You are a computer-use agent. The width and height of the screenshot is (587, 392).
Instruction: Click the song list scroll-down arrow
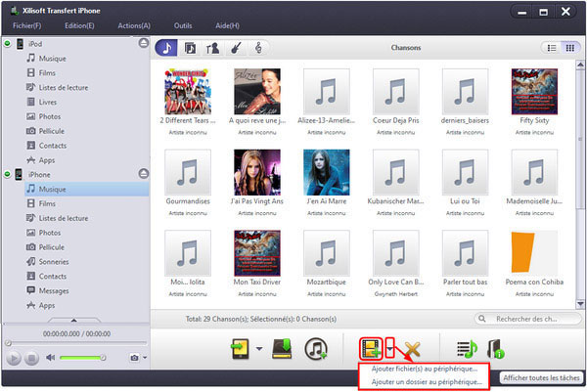(x=580, y=304)
